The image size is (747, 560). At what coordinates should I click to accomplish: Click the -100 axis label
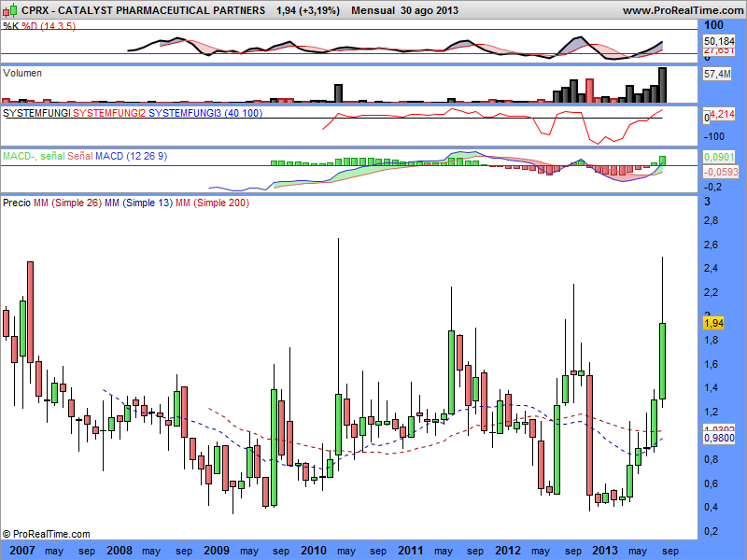714,136
